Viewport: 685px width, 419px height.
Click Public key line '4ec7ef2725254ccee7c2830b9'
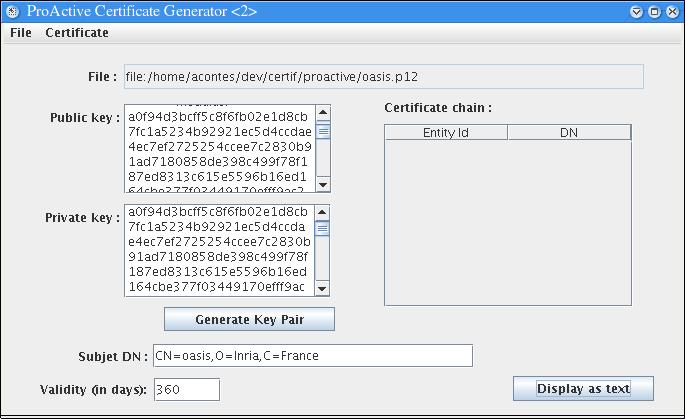tap(220, 146)
